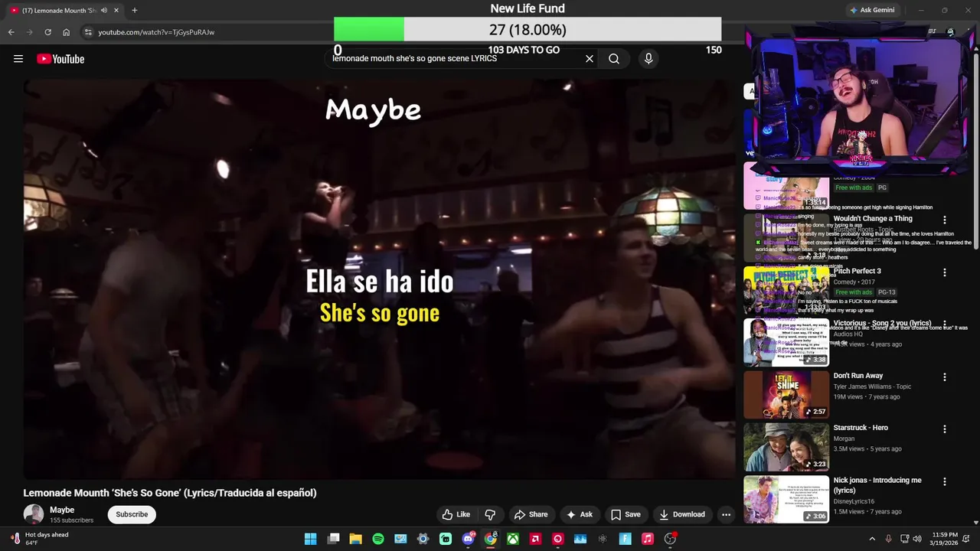Open volume control in tray
This screenshot has height=551, width=980.
point(917,539)
